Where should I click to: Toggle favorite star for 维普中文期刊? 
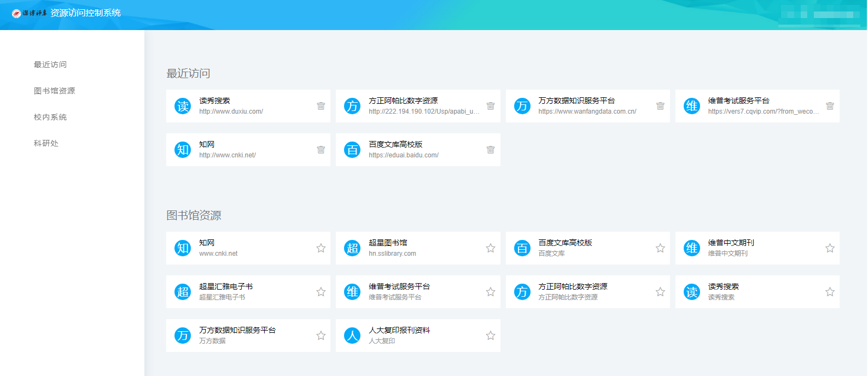tap(830, 248)
